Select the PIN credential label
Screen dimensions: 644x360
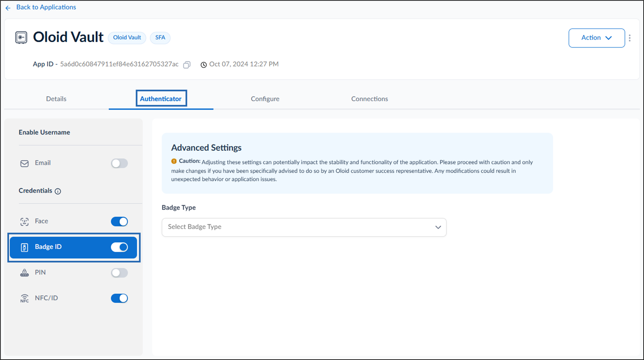tap(40, 272)
